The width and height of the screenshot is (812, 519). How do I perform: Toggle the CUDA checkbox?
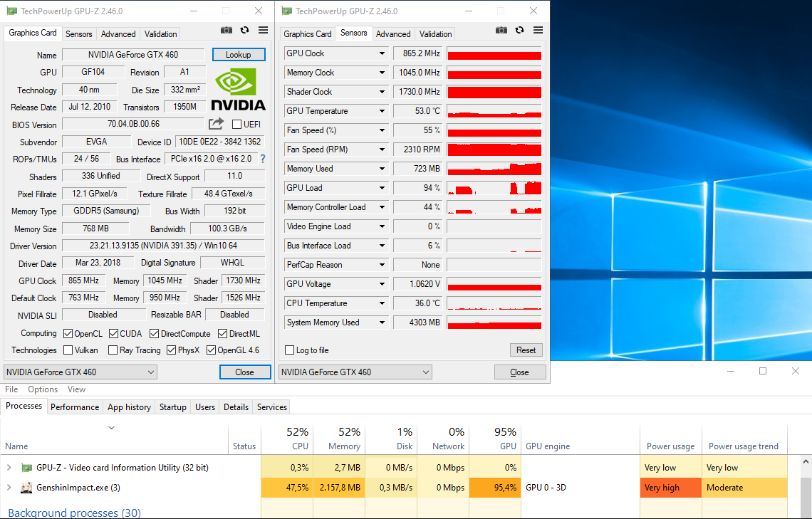point(113,334)
